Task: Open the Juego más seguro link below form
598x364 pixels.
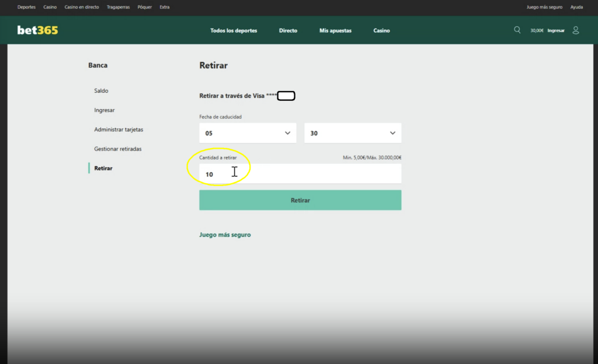Action: [x=225, y=235]
